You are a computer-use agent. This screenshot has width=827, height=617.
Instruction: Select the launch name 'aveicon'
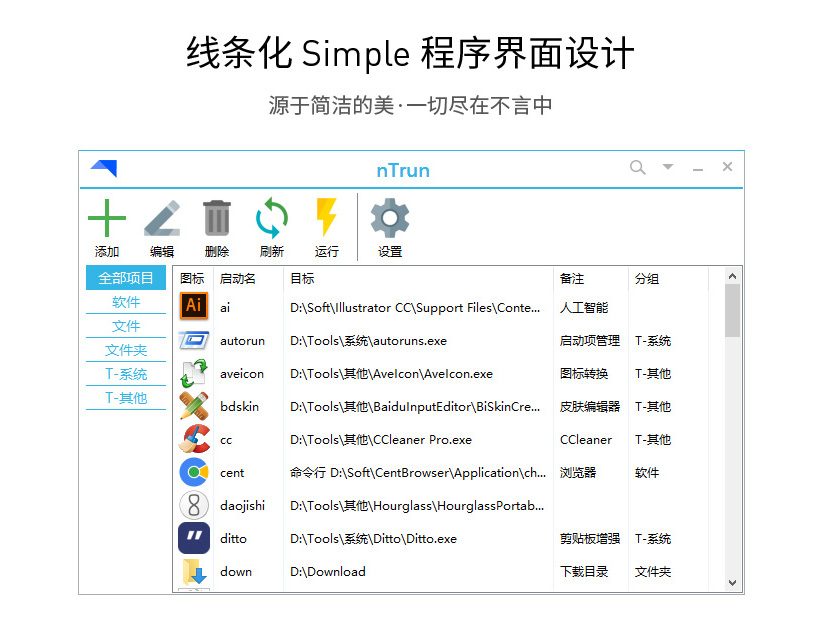pyautogui.click(x=242, y=373)
